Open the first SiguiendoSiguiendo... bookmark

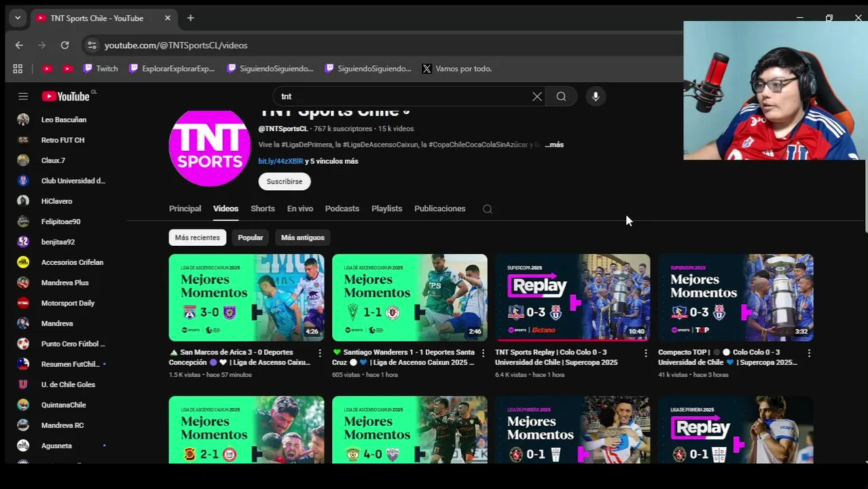[x=270, y=69]
